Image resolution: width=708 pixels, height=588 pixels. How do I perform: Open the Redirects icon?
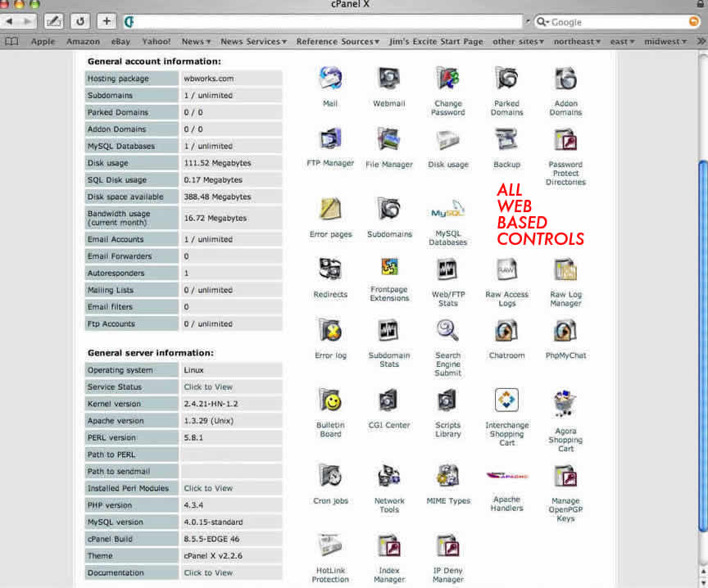(330, 269)
